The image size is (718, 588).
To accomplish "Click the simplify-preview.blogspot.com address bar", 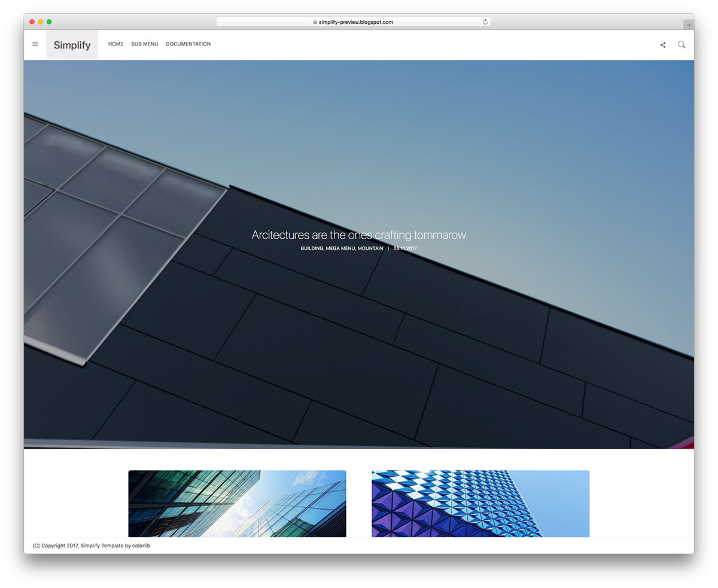I will 354,22.
